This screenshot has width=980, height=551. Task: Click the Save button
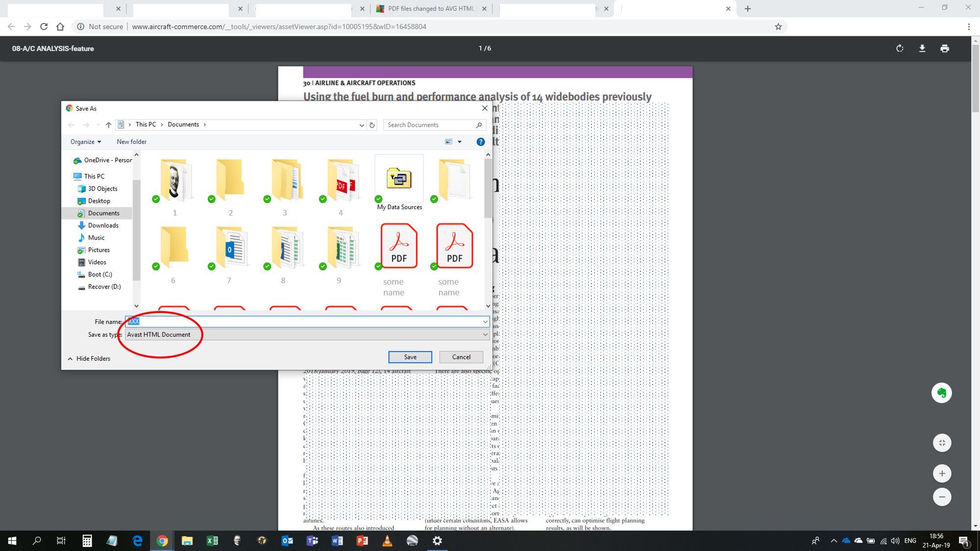click(x=410, y=357)
